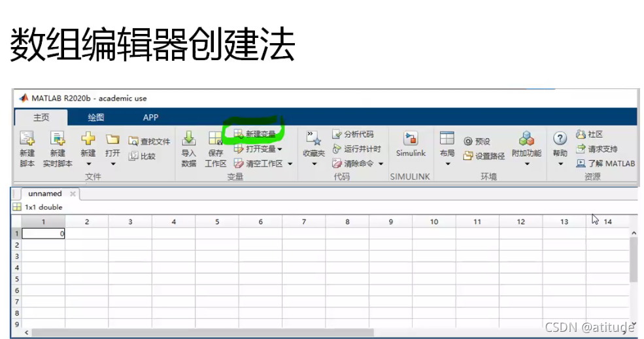Expand the 布局 dropdown arrow
This screenshot has width=644, height=339.
448,164
